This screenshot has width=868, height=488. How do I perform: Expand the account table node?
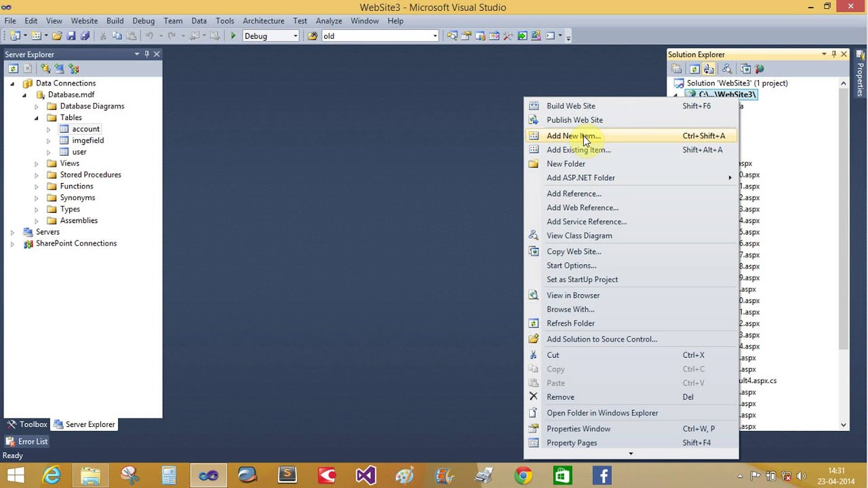(49, 129)
